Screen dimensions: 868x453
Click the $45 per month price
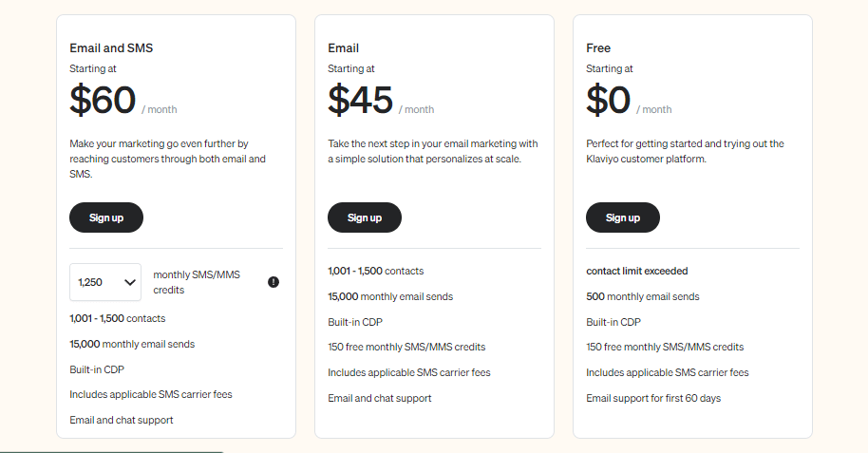click(361, 100)
